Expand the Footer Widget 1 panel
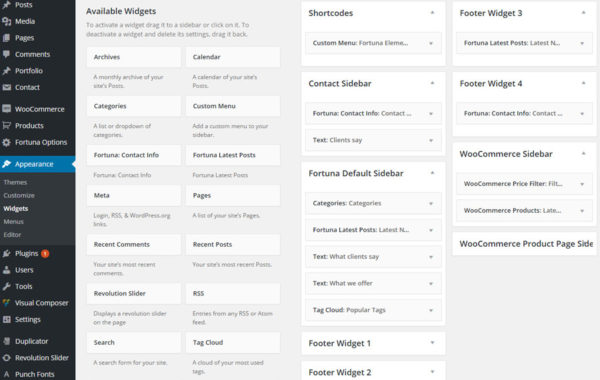Screen dimensions: 600x380 pyautogui.click(x=432, y=342)
